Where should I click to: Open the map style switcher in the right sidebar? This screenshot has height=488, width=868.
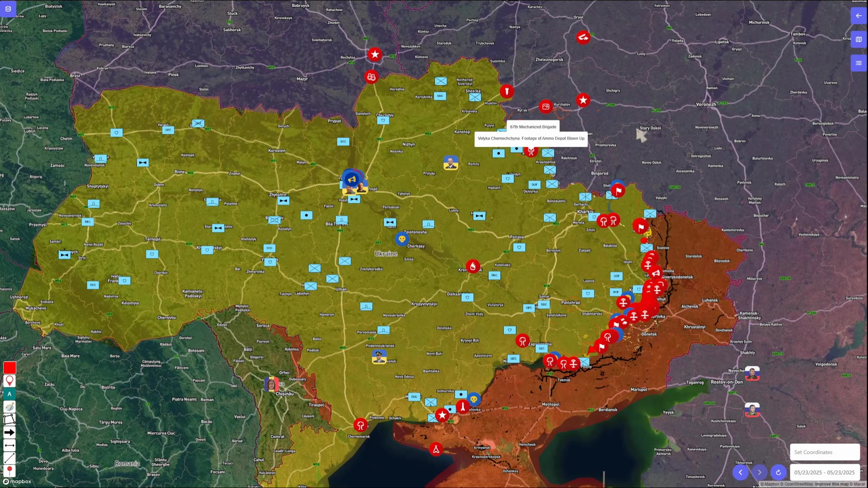[x=859, y=39]
